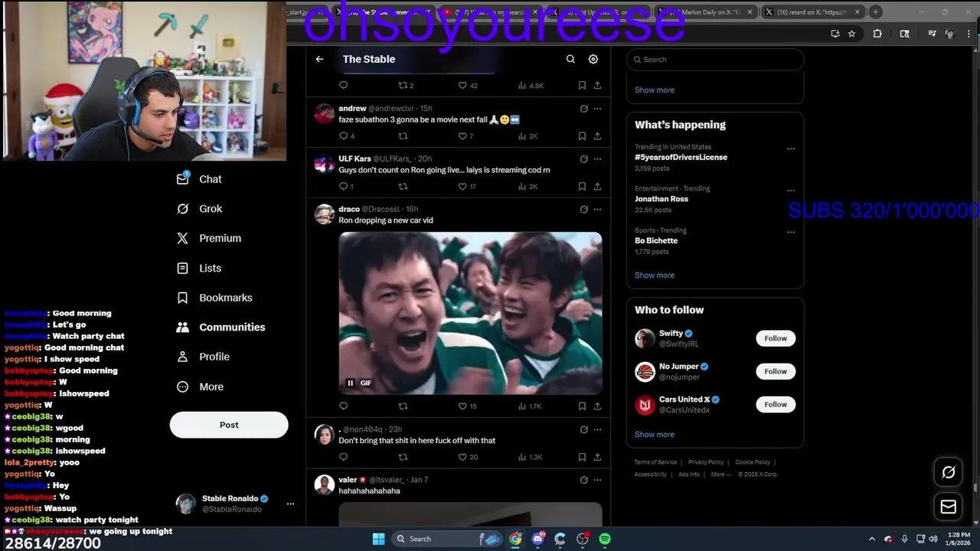View analytics of ULF Kars' post
Image resolution: width=980 pixels, height=551 pixels.
pos(522,186)
